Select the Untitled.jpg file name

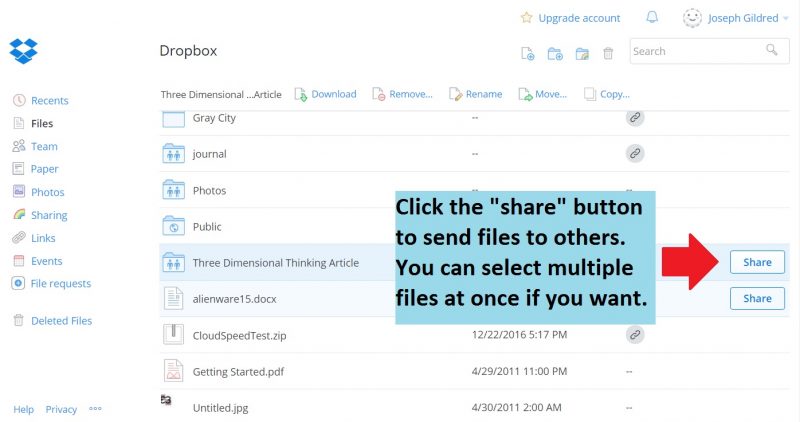point(220,408)
